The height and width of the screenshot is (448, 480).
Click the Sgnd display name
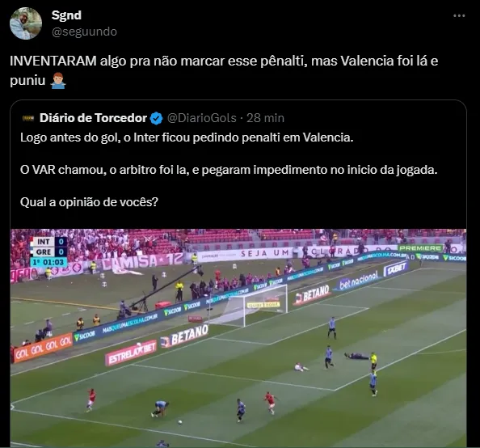pyautogui.click(x=66, y=15)
